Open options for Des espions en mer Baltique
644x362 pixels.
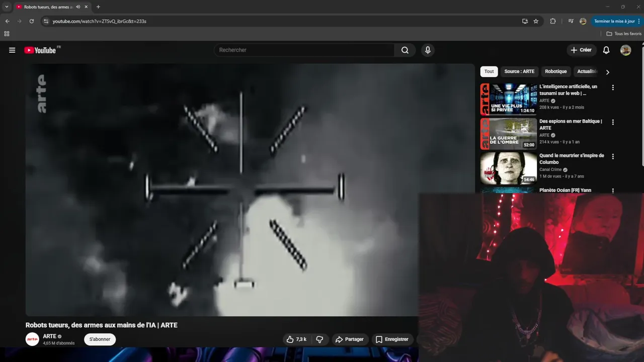[613, 122]
